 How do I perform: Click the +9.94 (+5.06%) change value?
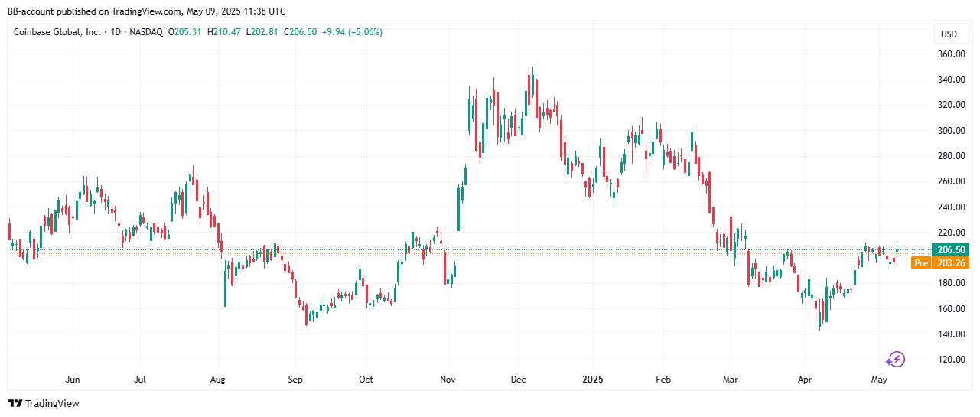(x=352, y=32)
